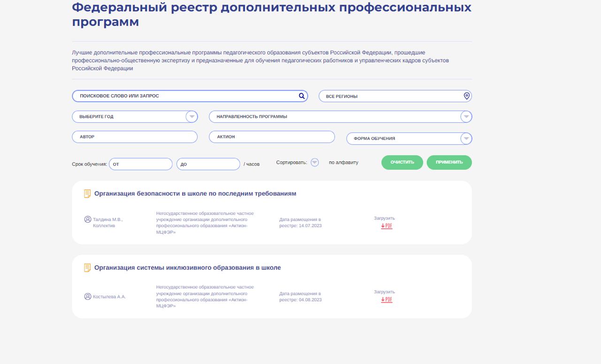Click organization text in inclusive education card
The height and width of the screenshot is (364, 601).
(x=205, y=296)
